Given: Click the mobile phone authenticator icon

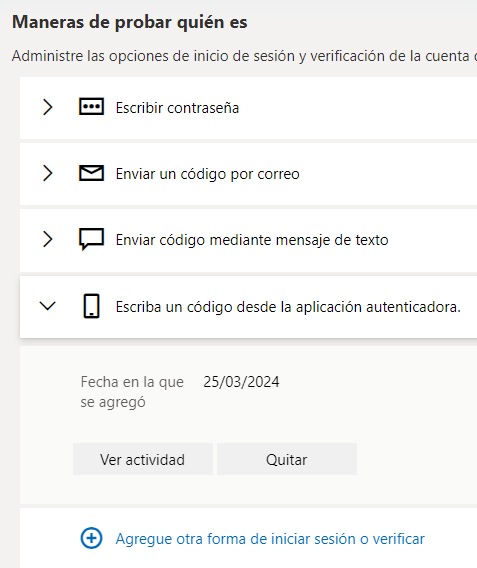Looking at the screenshot, I should point(91,306).
